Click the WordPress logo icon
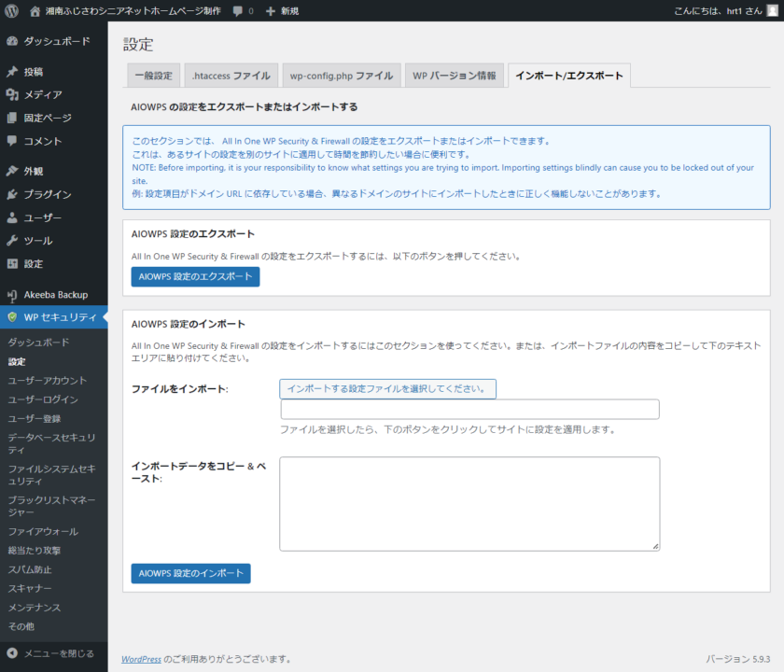The image size is (784, 672). pyautogui.click(x=11, y=11)
